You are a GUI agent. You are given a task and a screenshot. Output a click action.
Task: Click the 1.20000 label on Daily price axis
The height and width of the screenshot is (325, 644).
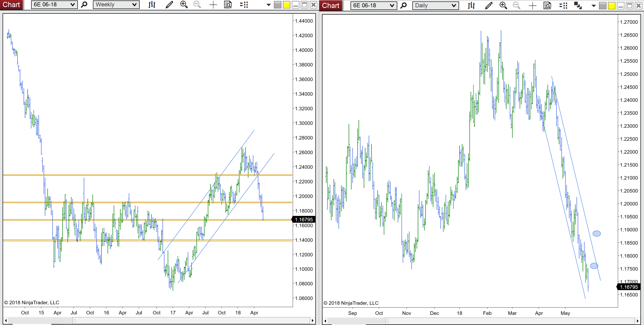pyautogui.click(x=629, y=204)
